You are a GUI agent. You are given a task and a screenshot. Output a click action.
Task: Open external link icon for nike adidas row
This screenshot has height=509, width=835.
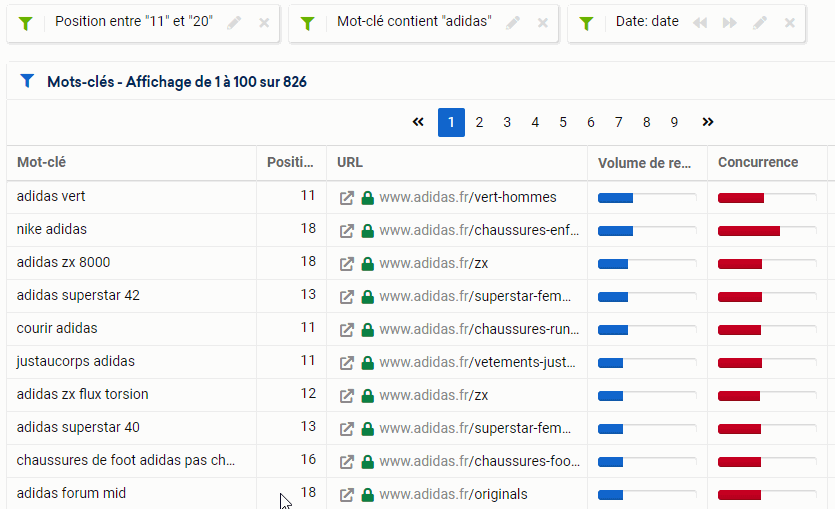347,231
